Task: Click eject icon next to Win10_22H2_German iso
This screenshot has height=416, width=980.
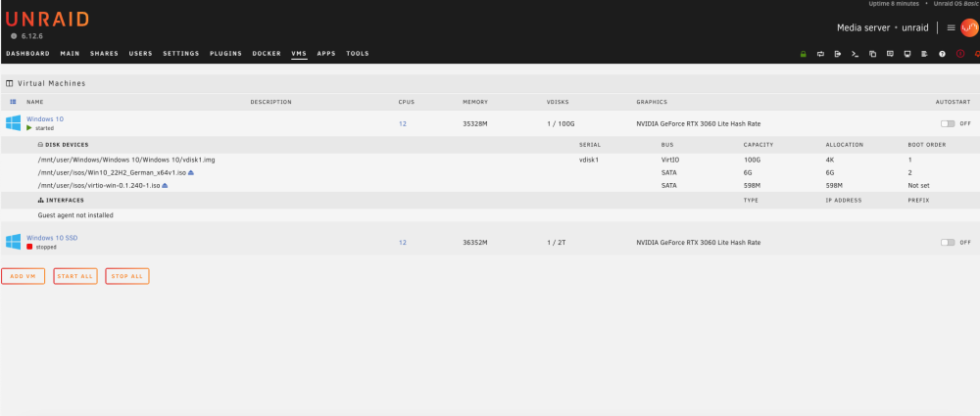Action: tap(191, 172)
